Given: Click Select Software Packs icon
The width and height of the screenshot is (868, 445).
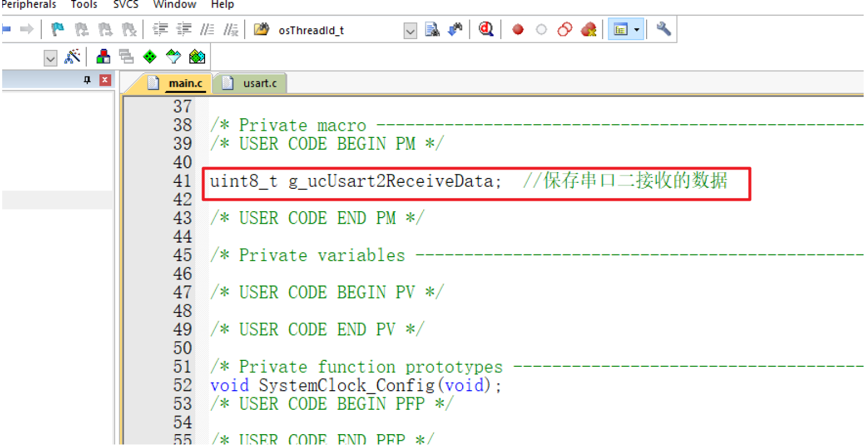Looking at the screenshot, I should (174, 56).
